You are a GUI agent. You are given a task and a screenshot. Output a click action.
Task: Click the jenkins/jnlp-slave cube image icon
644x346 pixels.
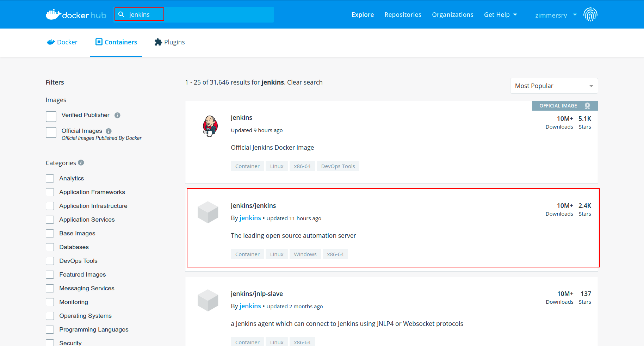click(208, 300)
